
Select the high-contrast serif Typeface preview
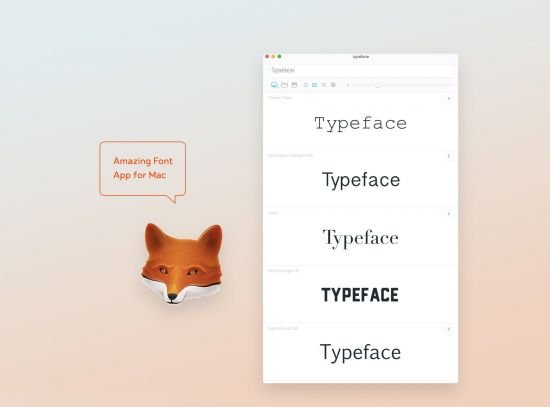tap(361, 239)
